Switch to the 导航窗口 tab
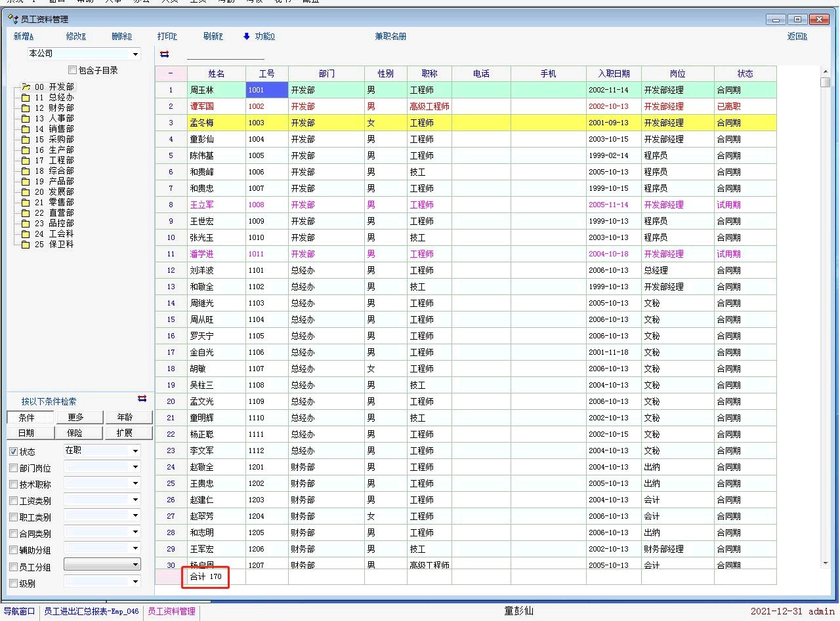 [19, 611]
